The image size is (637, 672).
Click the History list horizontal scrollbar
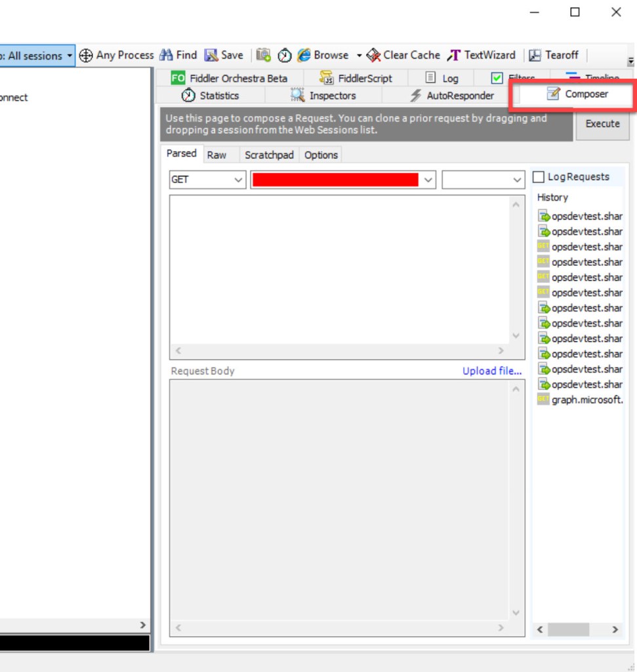[568, 629]
